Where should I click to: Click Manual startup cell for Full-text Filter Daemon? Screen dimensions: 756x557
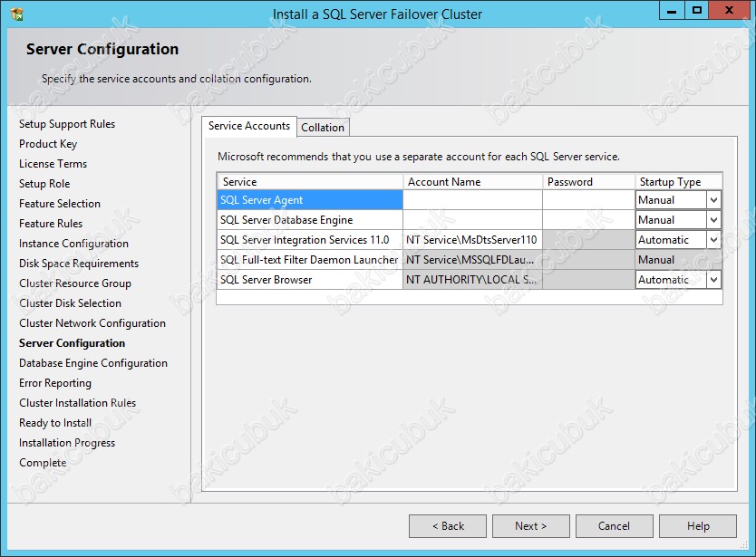pos(678,260)
